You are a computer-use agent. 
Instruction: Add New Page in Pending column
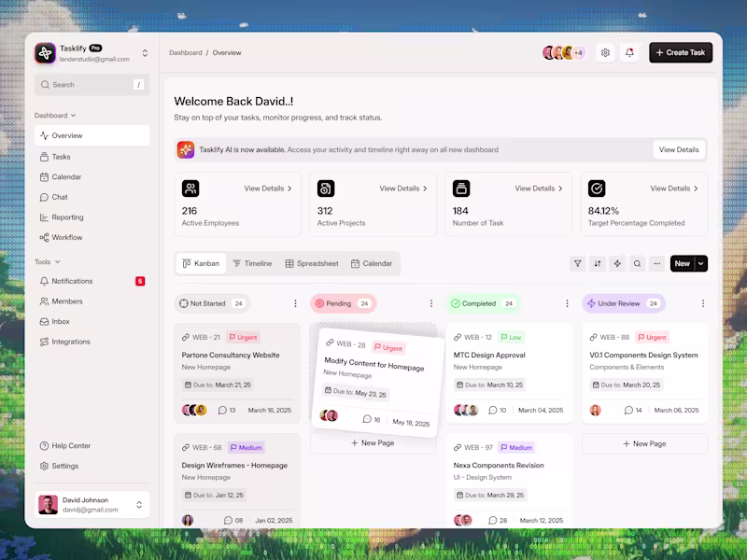pyautogui.click(x=373, y=442)
